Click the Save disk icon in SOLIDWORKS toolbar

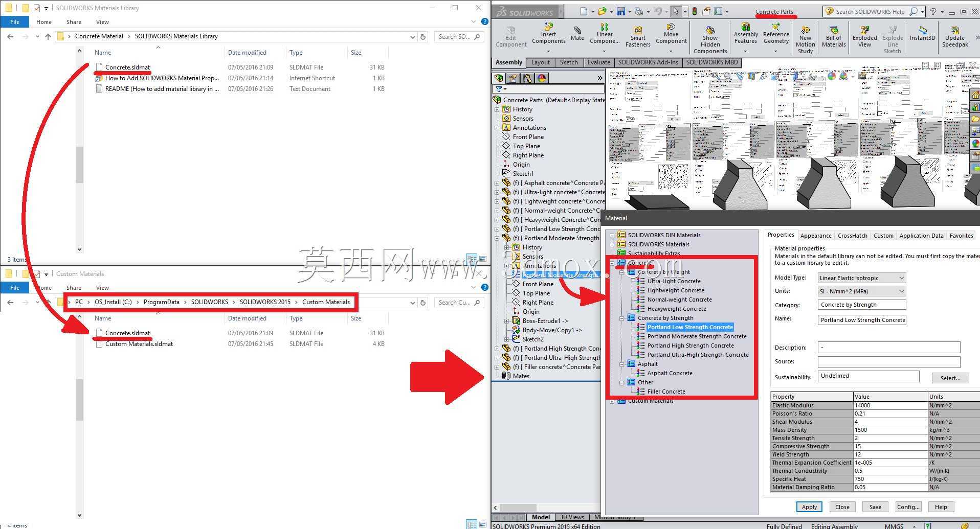(621, 11)
